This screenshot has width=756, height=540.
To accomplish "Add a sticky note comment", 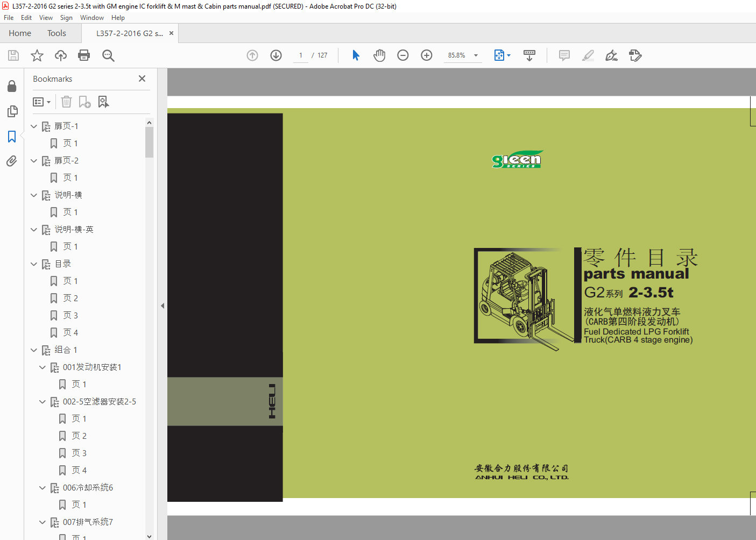I will pos(564,55).
